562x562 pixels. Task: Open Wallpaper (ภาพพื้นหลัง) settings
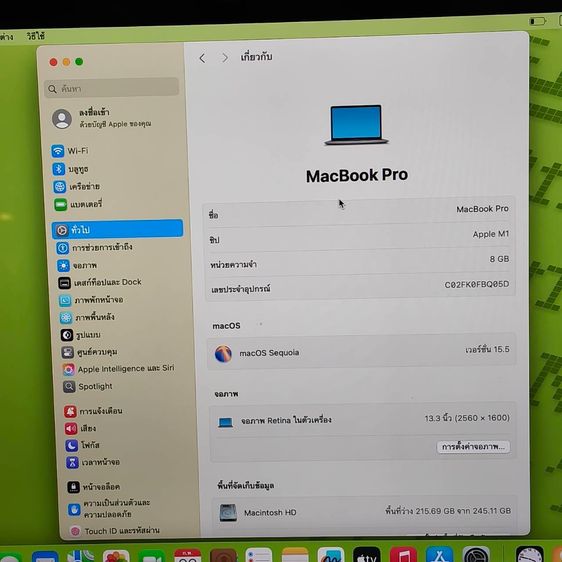pyautogui.click(x=87, y=317)
